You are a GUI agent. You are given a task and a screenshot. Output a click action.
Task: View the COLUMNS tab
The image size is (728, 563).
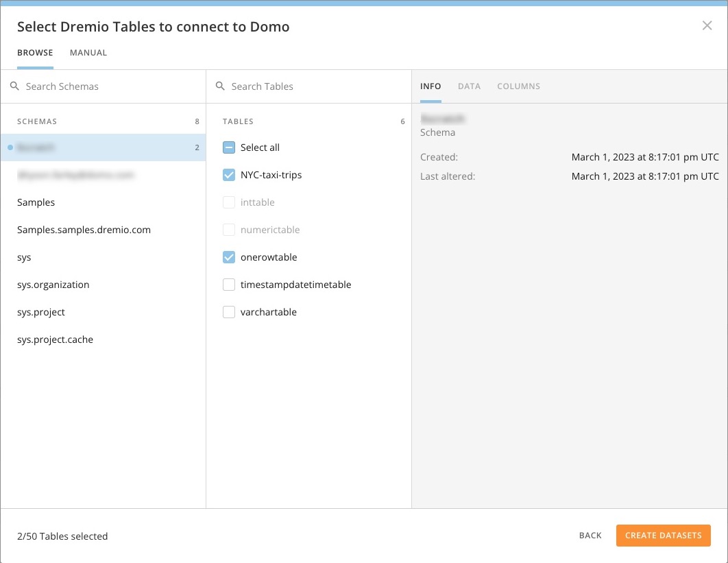tap(518, 86)
